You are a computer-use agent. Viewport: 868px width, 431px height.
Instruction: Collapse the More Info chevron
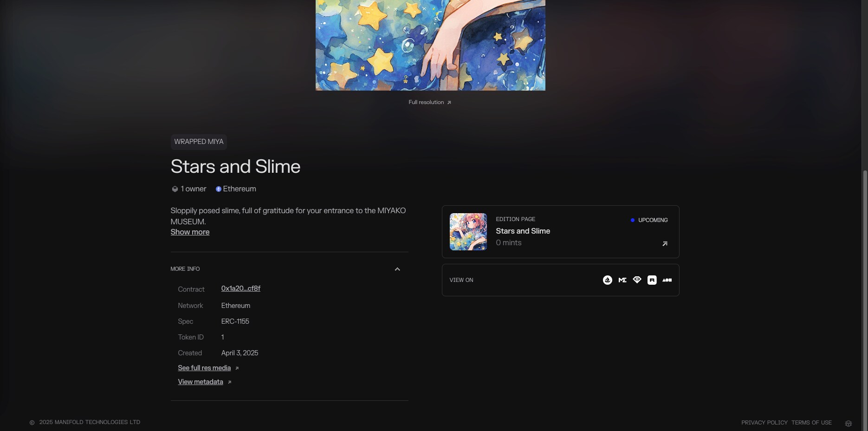coord(397,269)
